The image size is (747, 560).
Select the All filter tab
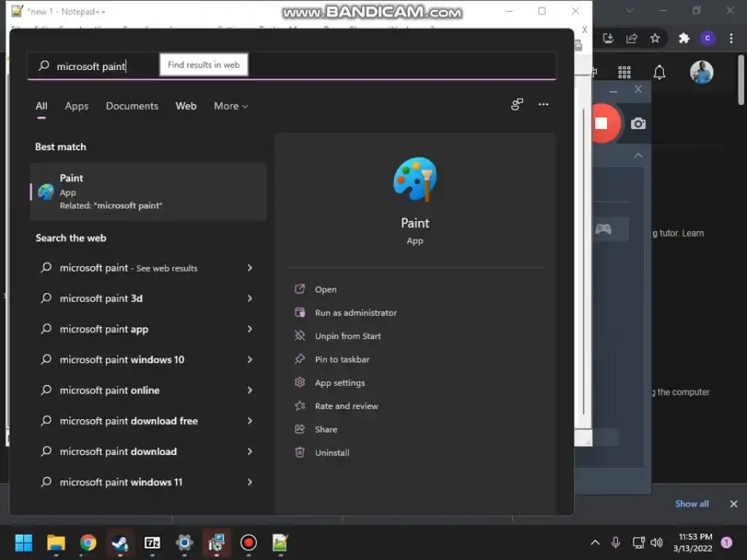pyautogui.click(x=42, y=106)
